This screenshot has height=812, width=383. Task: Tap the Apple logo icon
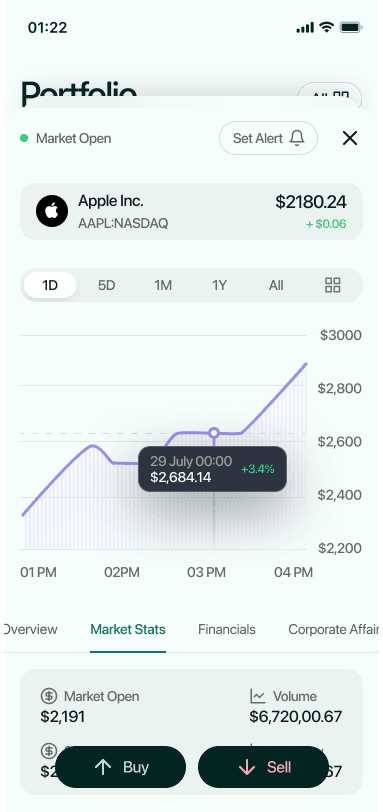[x=52, y=211]
